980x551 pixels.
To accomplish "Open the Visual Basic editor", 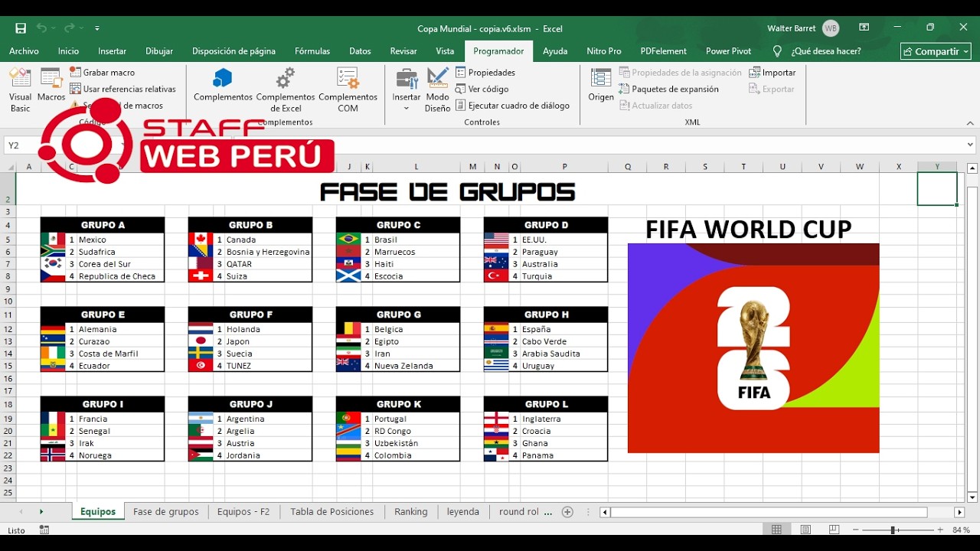I will tap(21, 90).
